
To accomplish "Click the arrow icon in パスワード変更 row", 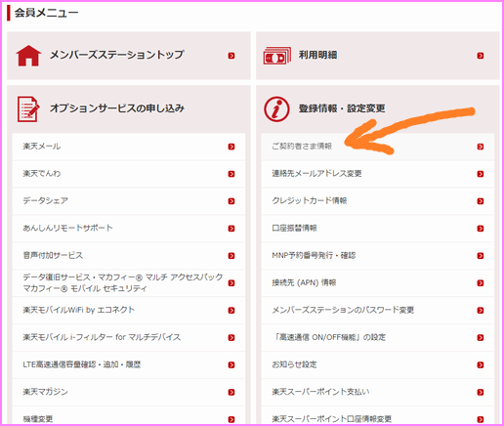I will click(x=481, y=311).
